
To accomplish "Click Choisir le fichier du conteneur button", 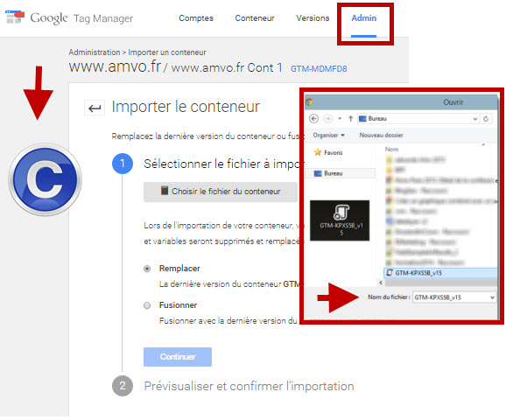I will [221, 192].
